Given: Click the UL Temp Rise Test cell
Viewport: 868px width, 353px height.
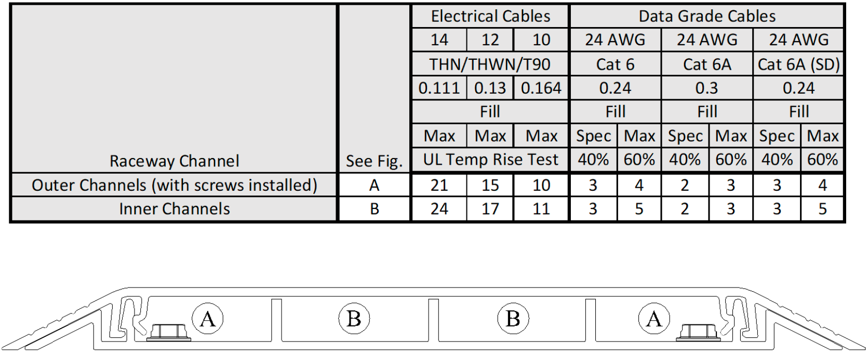Looking at the screenshot, I should tap(490, 160).
